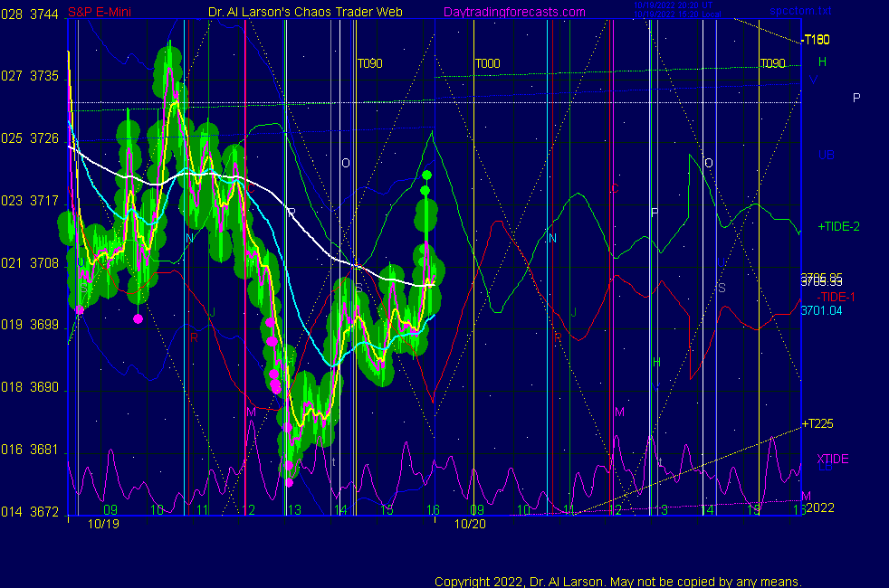Image resolution: width=889 pixels, height=588 pixels.
Task: Click the white P label on right margin
Action: [856, 98]
